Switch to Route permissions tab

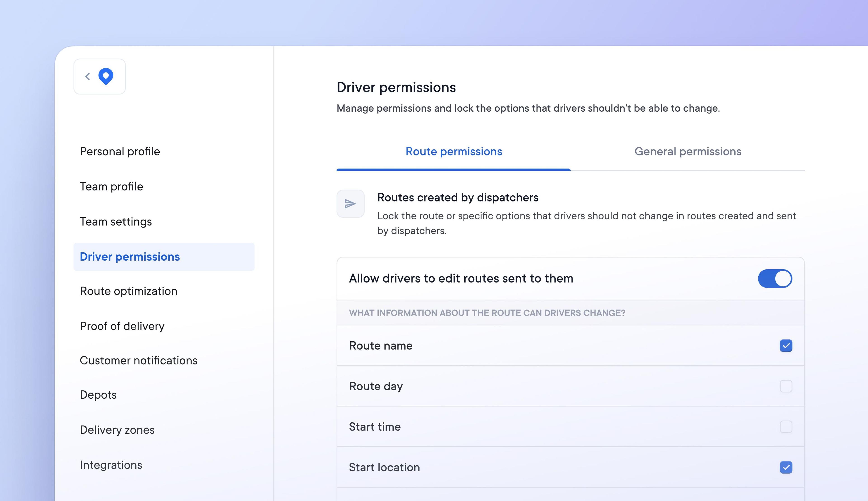(x=453, y=151)
